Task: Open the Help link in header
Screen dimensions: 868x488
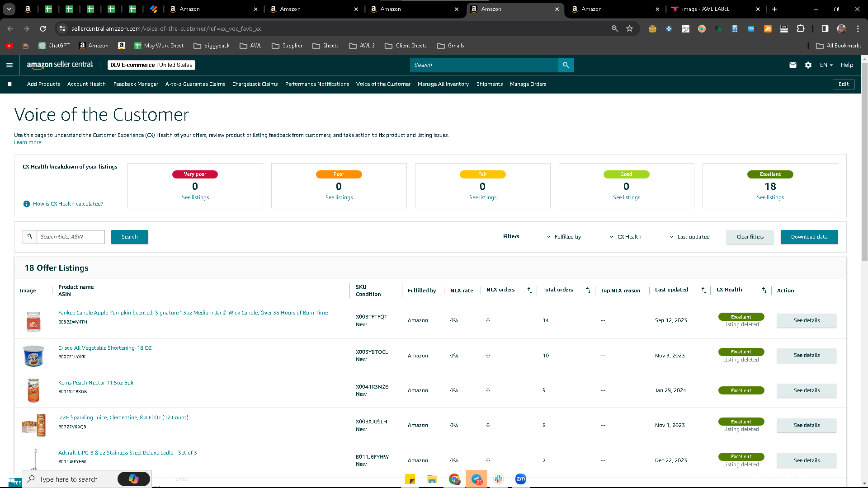Action: coord(847,65)
